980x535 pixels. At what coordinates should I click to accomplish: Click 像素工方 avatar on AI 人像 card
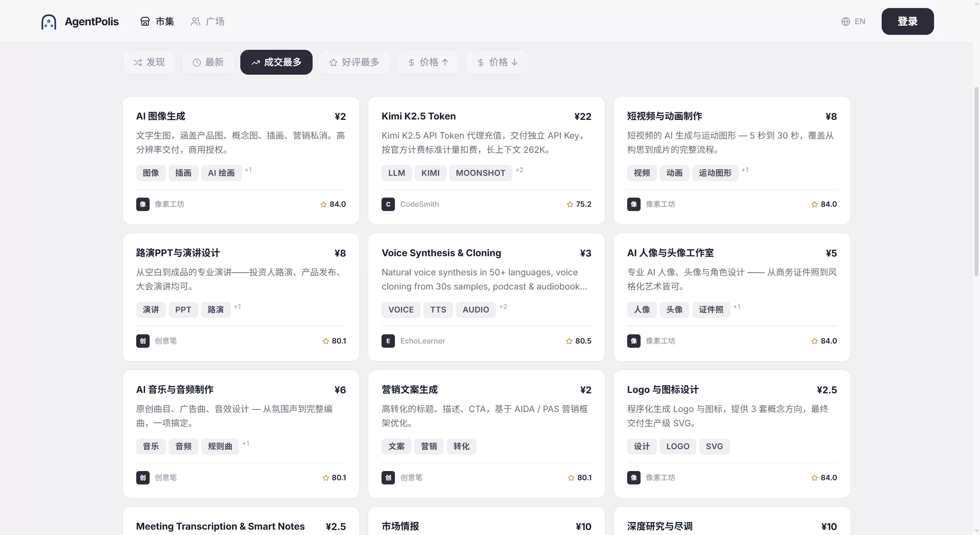(x=634, y=341)
